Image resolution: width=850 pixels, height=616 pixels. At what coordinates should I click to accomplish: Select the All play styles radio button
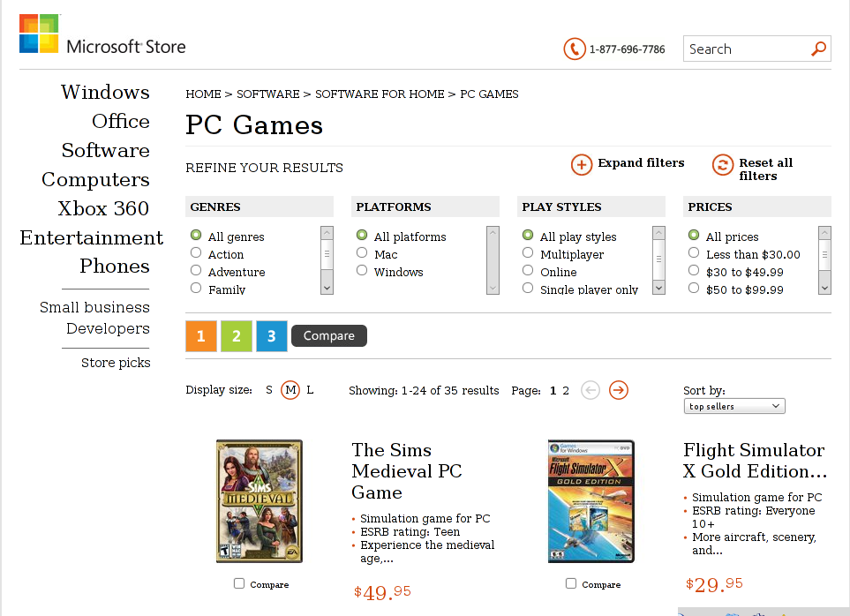point(528,235)
